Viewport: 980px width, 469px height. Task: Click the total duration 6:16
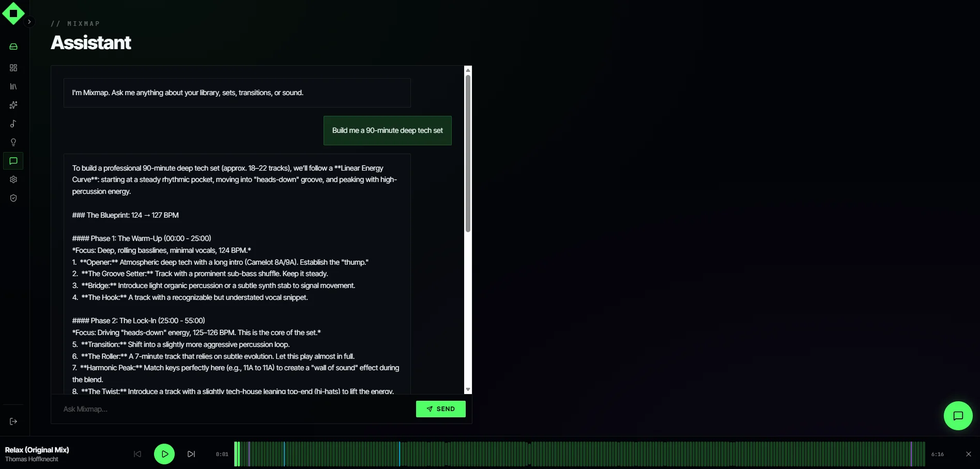click(x=938, y=455)
